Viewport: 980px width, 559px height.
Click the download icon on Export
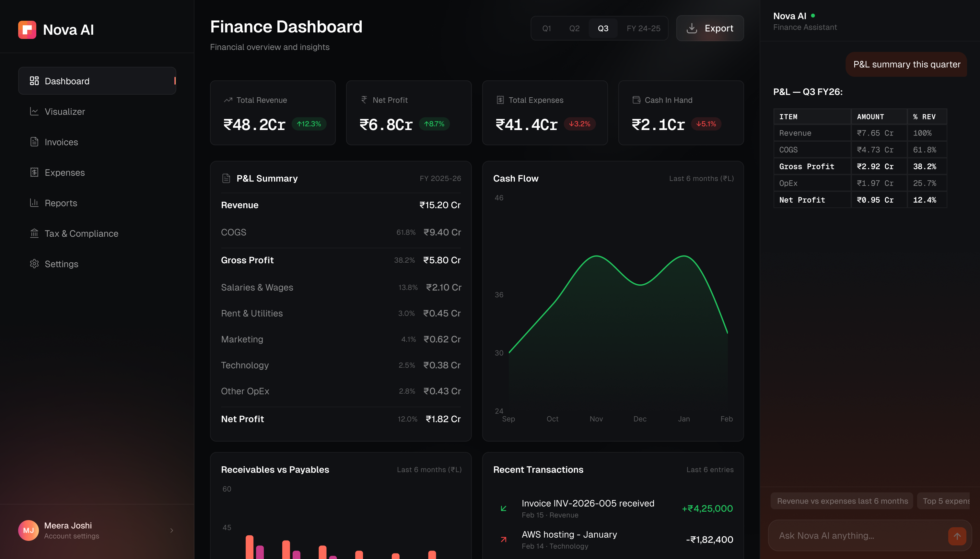[x=692, y=28]
